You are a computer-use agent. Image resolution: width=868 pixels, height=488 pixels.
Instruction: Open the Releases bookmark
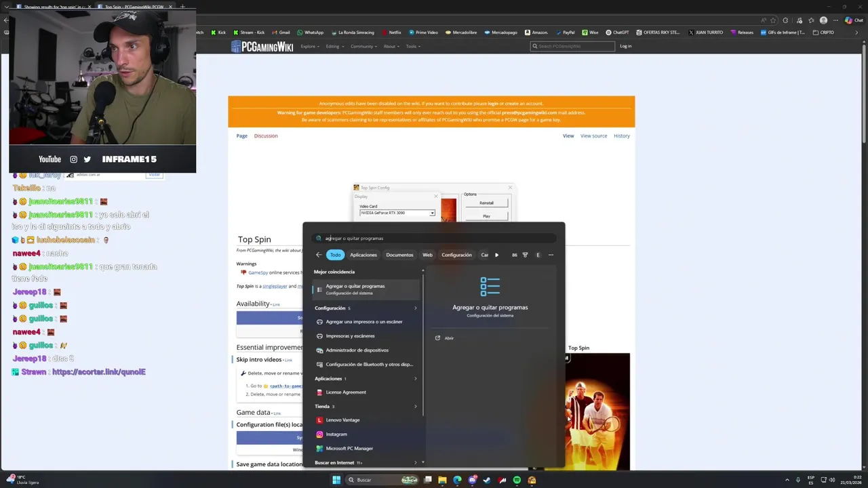click(741, 33)
